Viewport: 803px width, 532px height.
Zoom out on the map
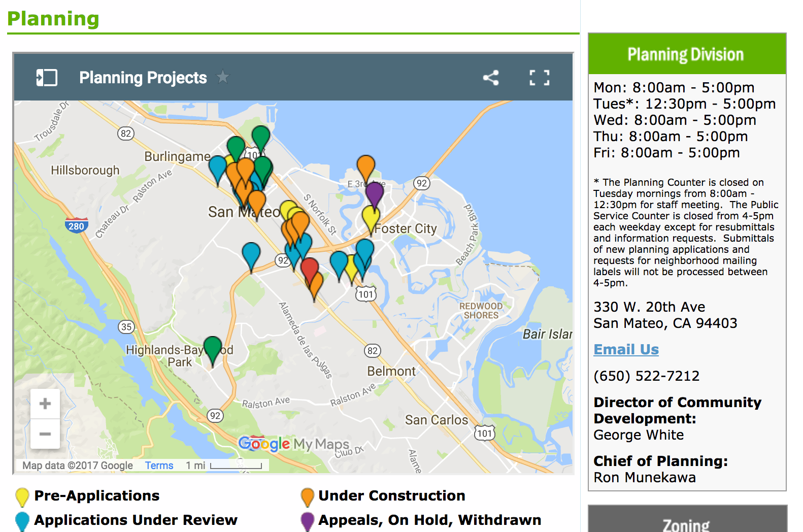pyautogui.click(x=45, y=434)
